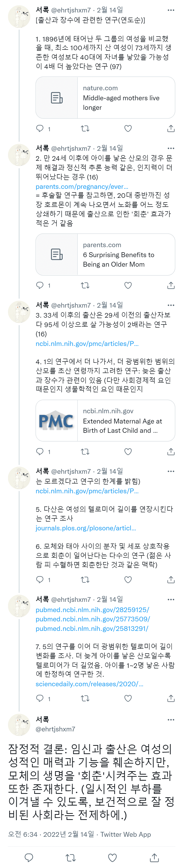Open the PMC Extended Maternal Age card
The image size is (183, 868).
pos(105,421)
